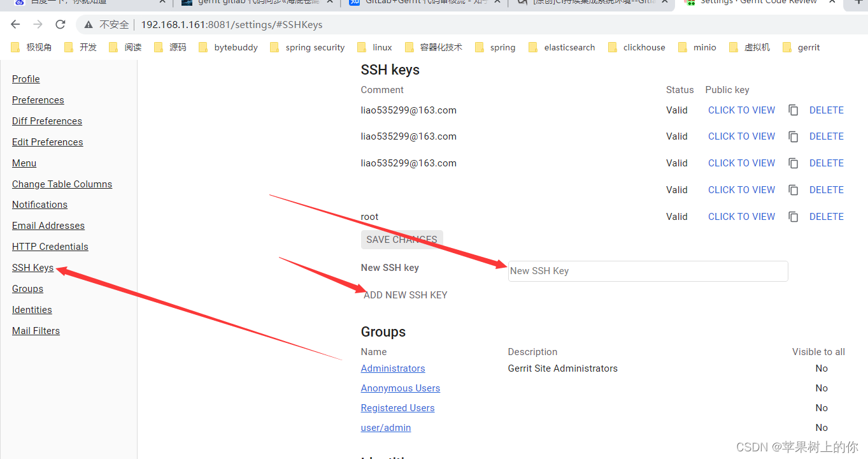View the second liao535299@163.com public key

coord(742,136)
